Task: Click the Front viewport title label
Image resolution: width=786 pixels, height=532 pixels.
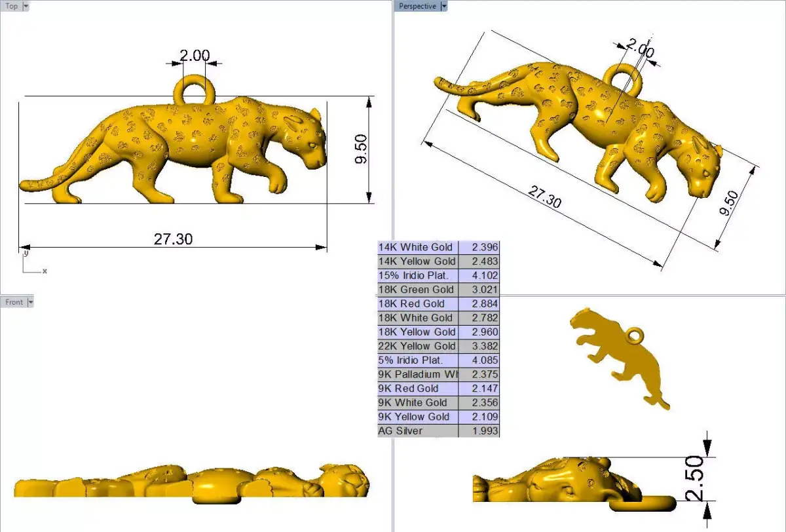Action: 14,301
